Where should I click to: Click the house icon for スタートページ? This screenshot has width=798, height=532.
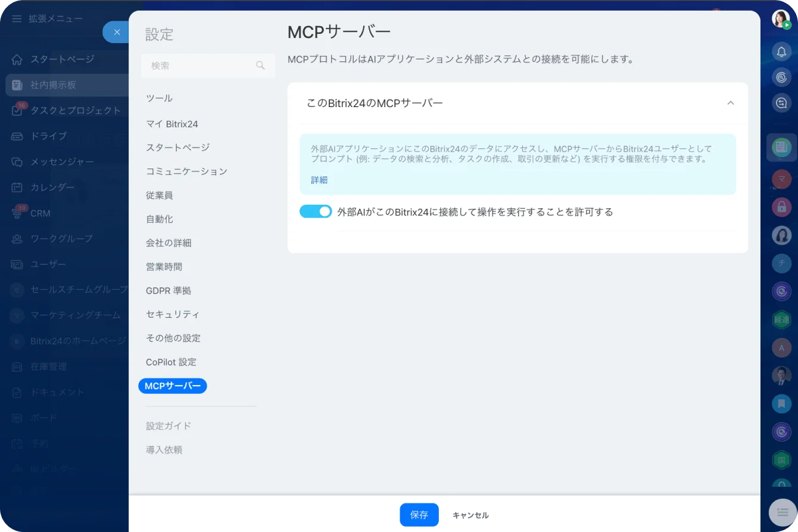(17, 60)
